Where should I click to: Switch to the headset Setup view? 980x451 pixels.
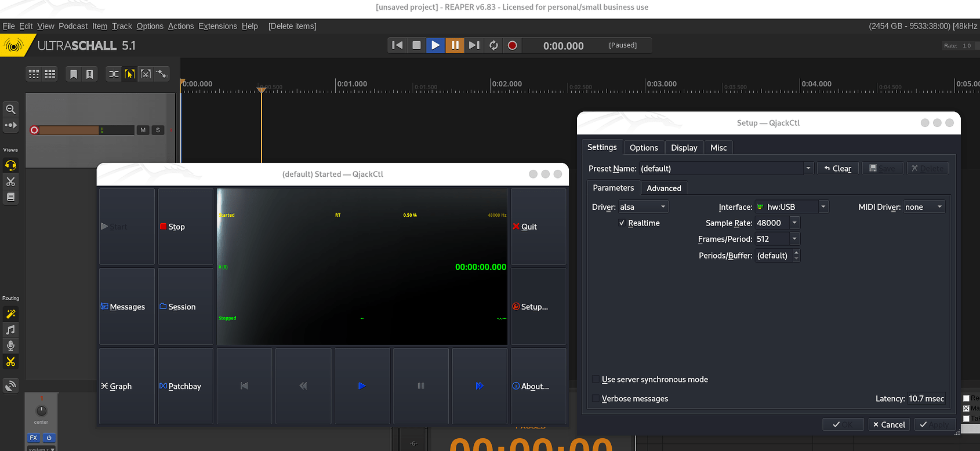click(x=10, y=165)
